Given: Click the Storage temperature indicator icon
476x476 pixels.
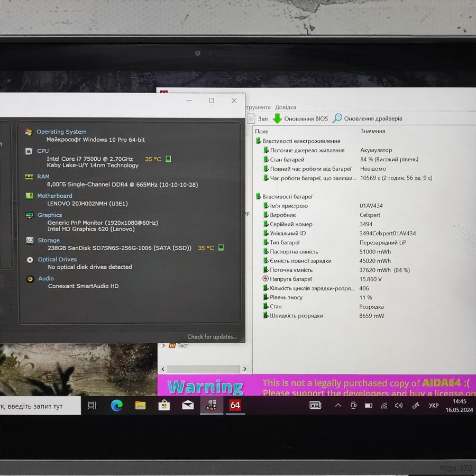Looking at the screenshot, I should tap(221, 248).
